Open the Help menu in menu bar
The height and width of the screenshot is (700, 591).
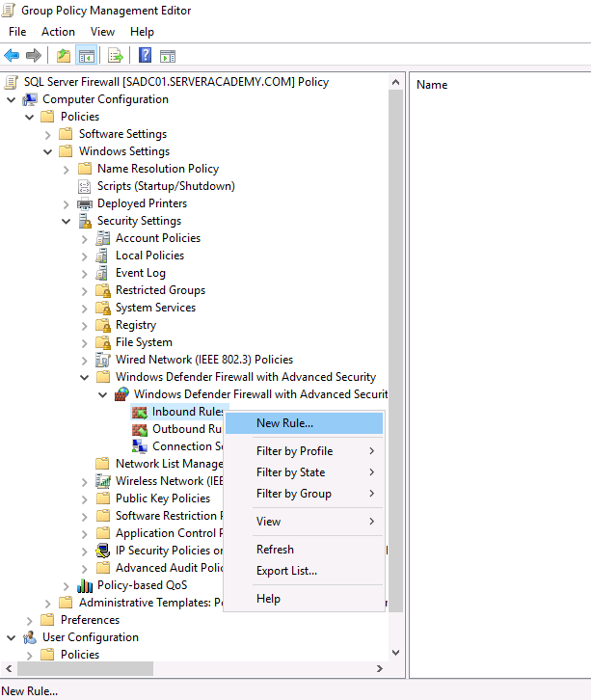tap(142, 32)
